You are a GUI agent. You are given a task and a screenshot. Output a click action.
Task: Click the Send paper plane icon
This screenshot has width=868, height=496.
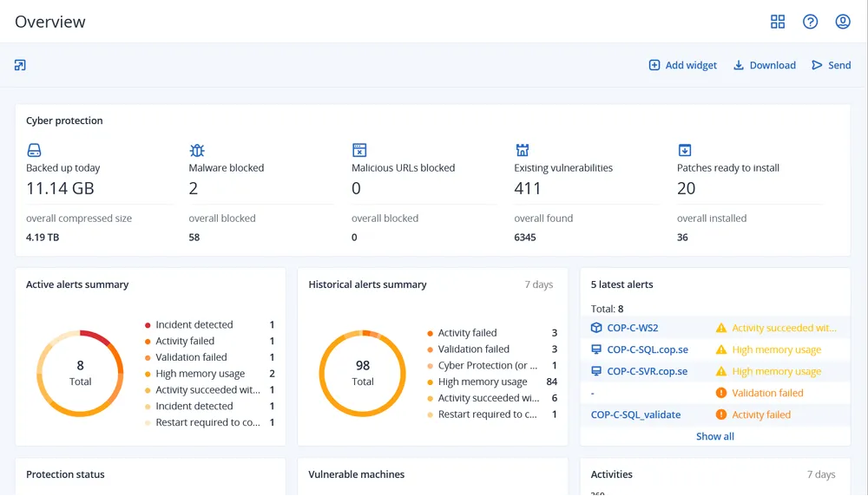point(817,65)
